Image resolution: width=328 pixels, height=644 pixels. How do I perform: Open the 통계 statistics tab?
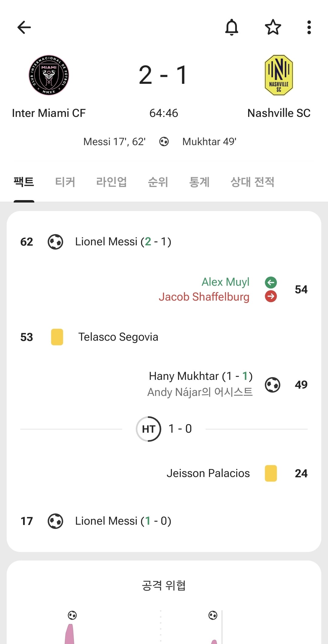coord(199,182)
